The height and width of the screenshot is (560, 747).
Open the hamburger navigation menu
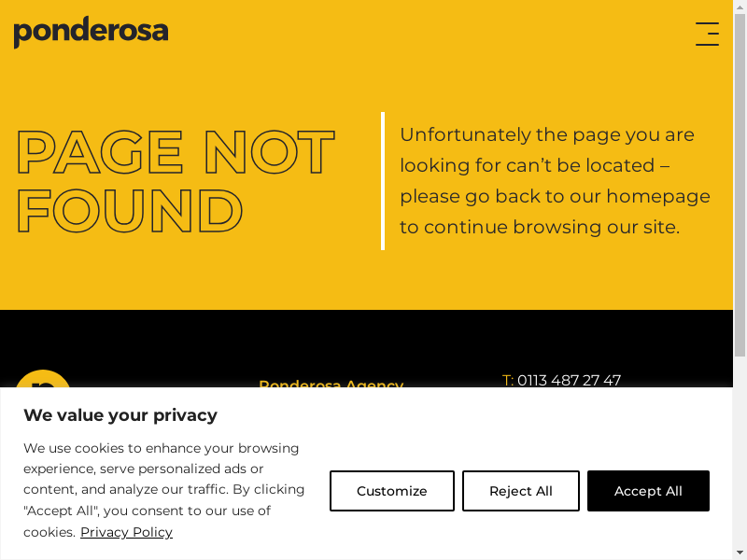coord(707,34)
